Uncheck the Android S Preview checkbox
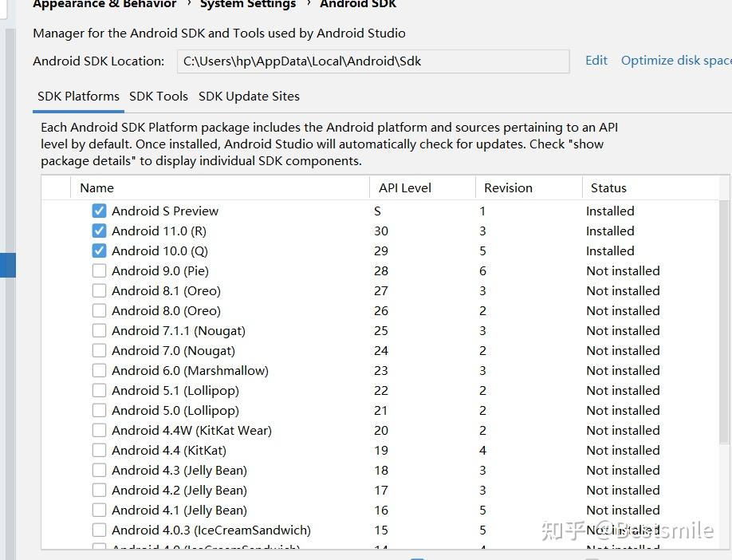This screenshot has width=732, height=560. [x=99, y=211]
